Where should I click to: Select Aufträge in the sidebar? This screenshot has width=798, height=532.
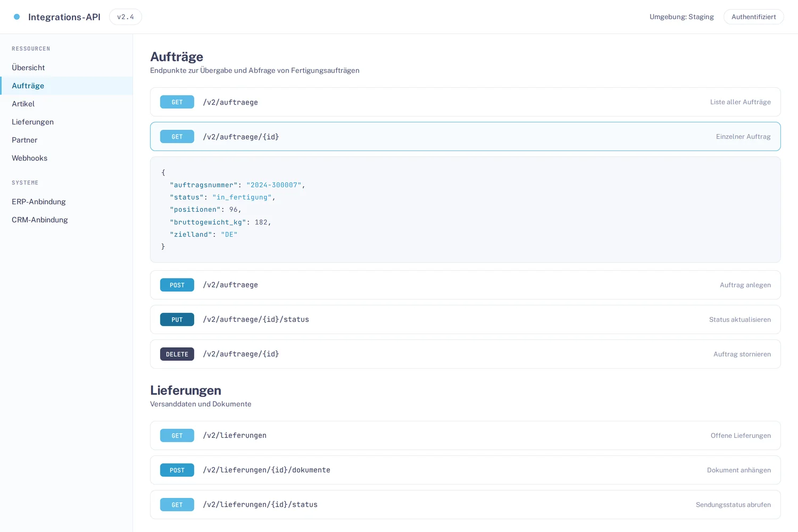(66, 86)
